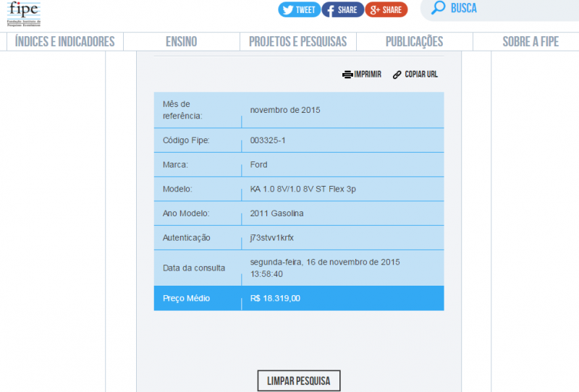The width and height of the screenshot is (579, 392).
Task: Click the authentication code j73stvv1krfx
Action: (x=272, y=237)
